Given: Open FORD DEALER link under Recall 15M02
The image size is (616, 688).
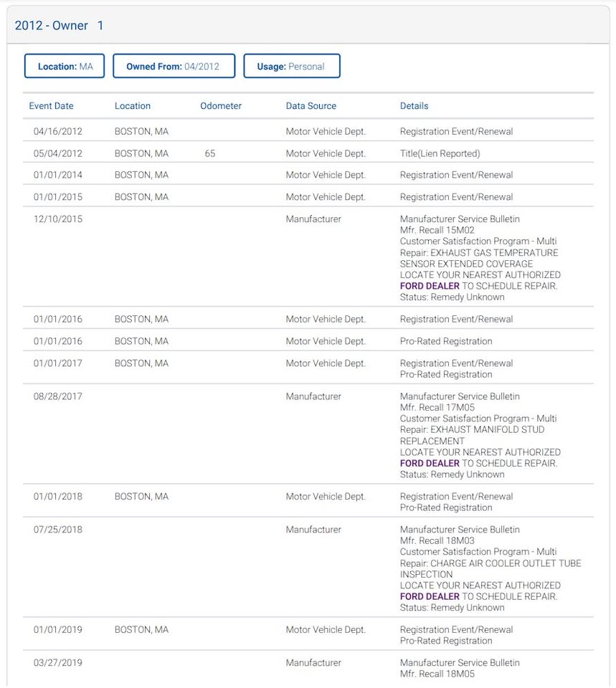Looking at the screenshot, I should coord(430,286).
